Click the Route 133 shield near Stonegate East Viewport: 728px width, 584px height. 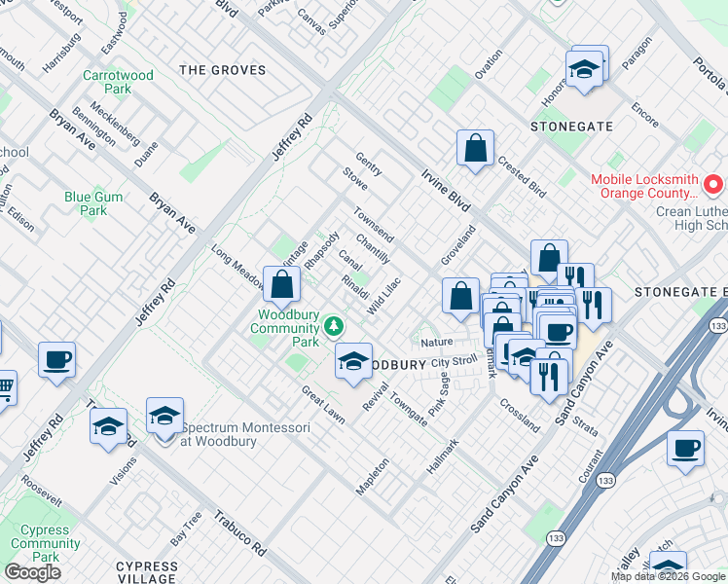tap(718, 326)
